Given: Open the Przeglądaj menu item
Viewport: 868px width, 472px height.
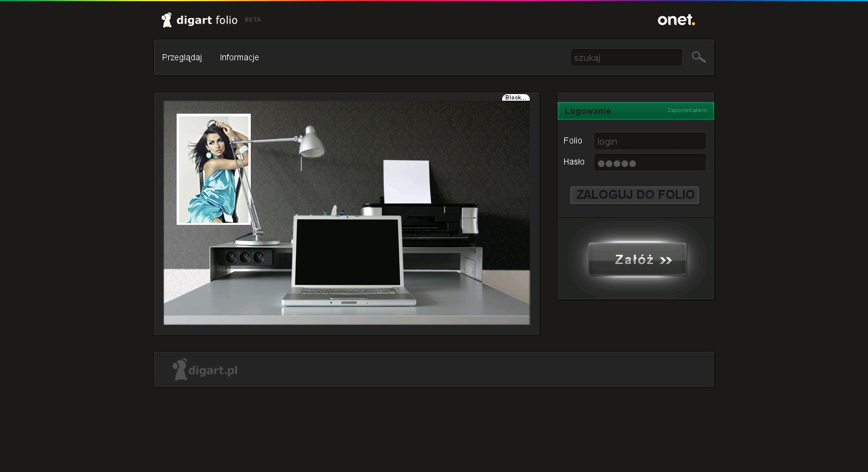Looking at the screenshot, I should click(182, 57).
